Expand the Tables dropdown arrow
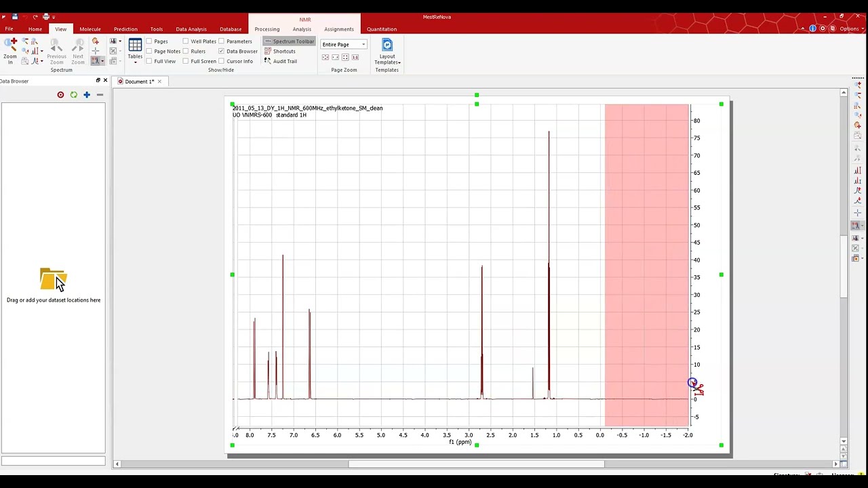 135,62
